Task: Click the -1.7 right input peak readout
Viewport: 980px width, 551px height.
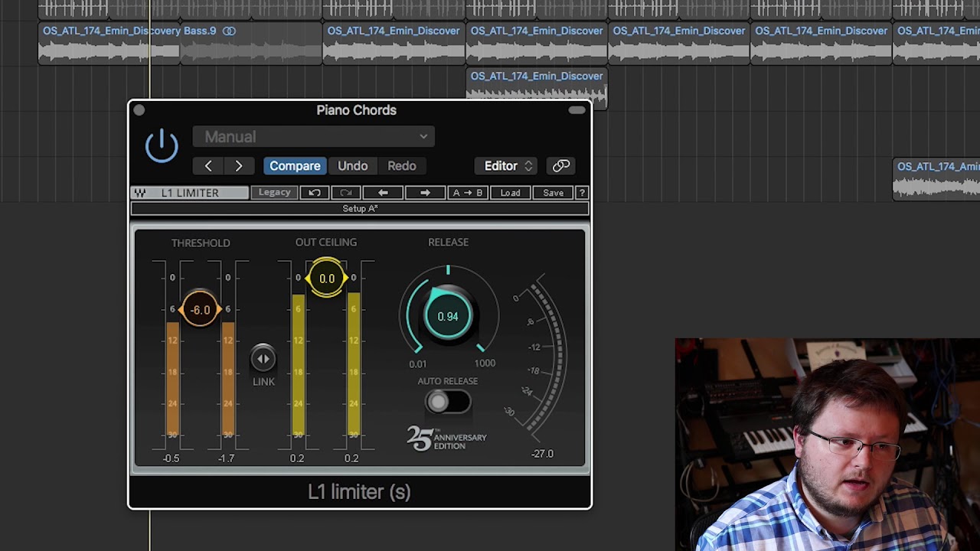Action: pyautogui.click(x=226, y=458)
